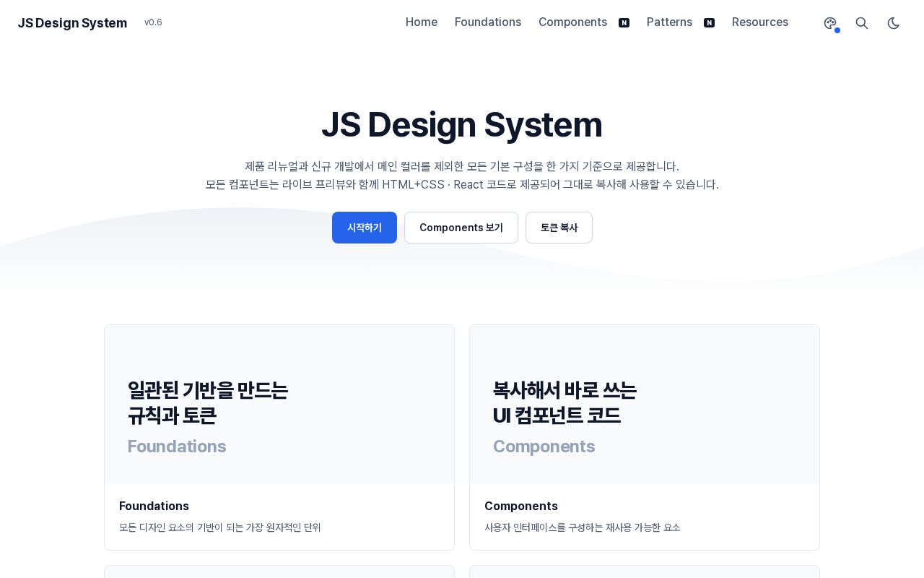Click the text 모든 디자인 요소의 기반이 되는 가장 원자적인 단위
924x578 pixels.
click(x=220, y=527)
